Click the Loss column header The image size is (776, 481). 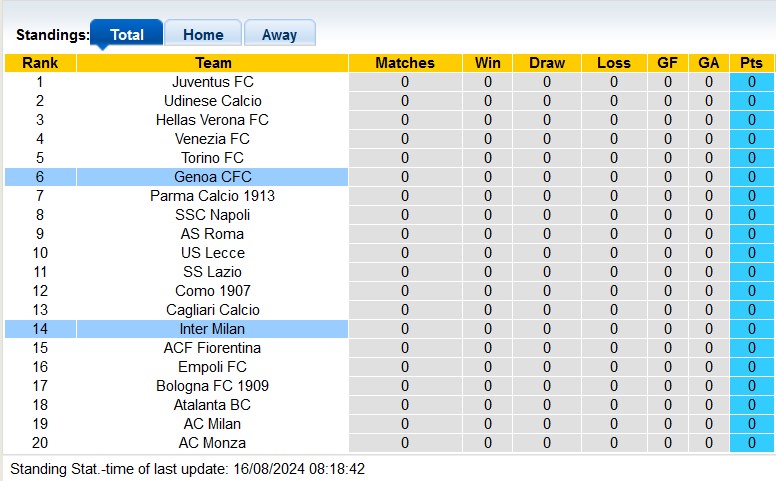tap(614, 63)
